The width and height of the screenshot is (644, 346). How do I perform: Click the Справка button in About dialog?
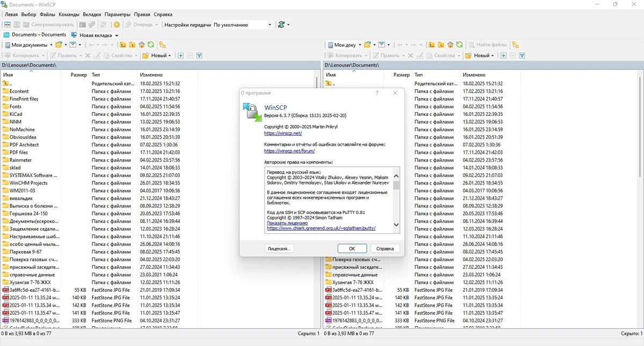tap(385, 248)
